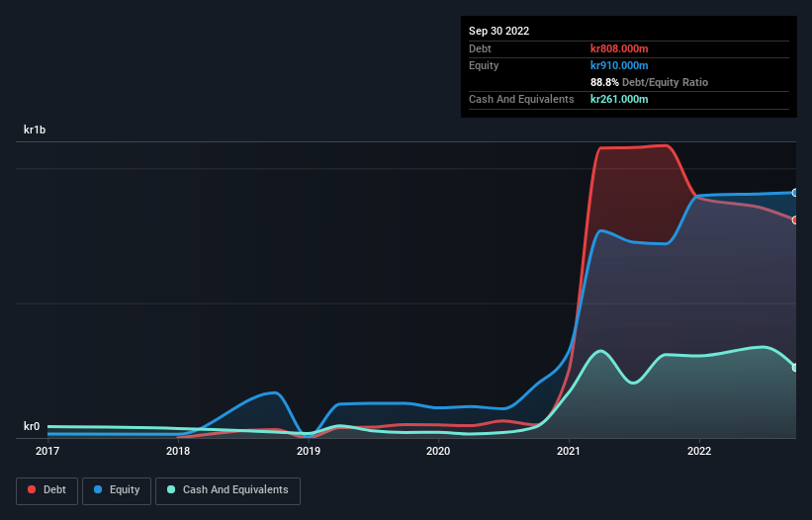Click the 2018 x-axis label

[x=178, y=451]
